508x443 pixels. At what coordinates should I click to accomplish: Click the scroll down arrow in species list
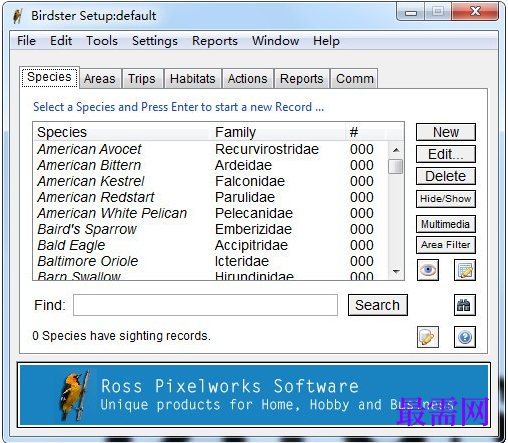tap(396, 271)
